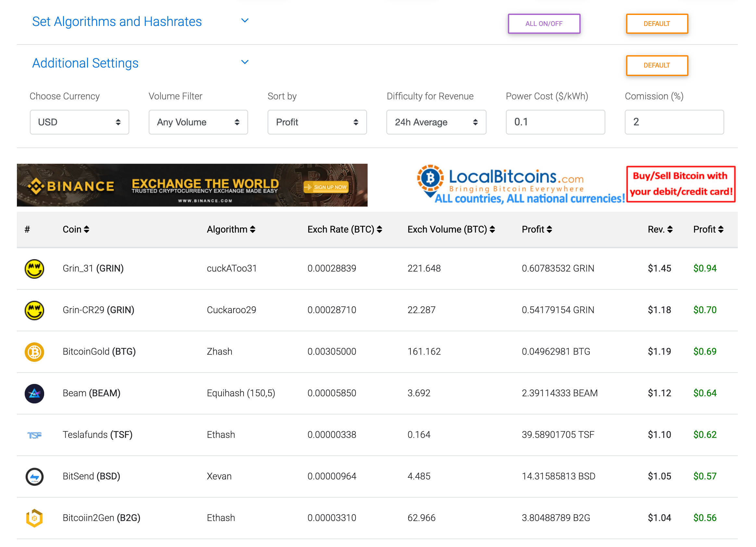Open the Volume Filter Any Volume dropdown
This screenshot has height=547, width=756.
pos(198,122)
